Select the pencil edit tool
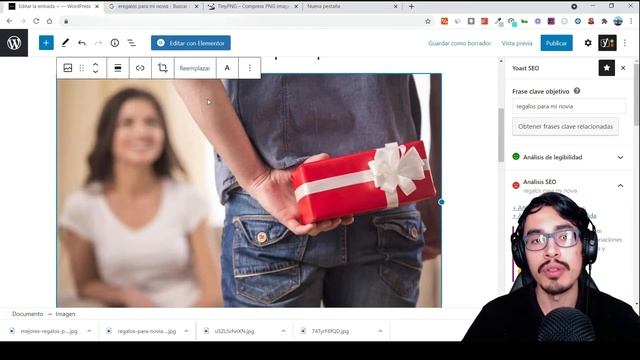Viewport: 640px width, 360px height. (65, 43)
